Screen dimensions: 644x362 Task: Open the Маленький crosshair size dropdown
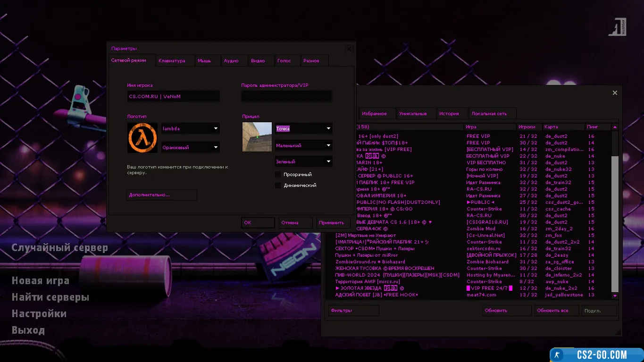coord(303,145)
